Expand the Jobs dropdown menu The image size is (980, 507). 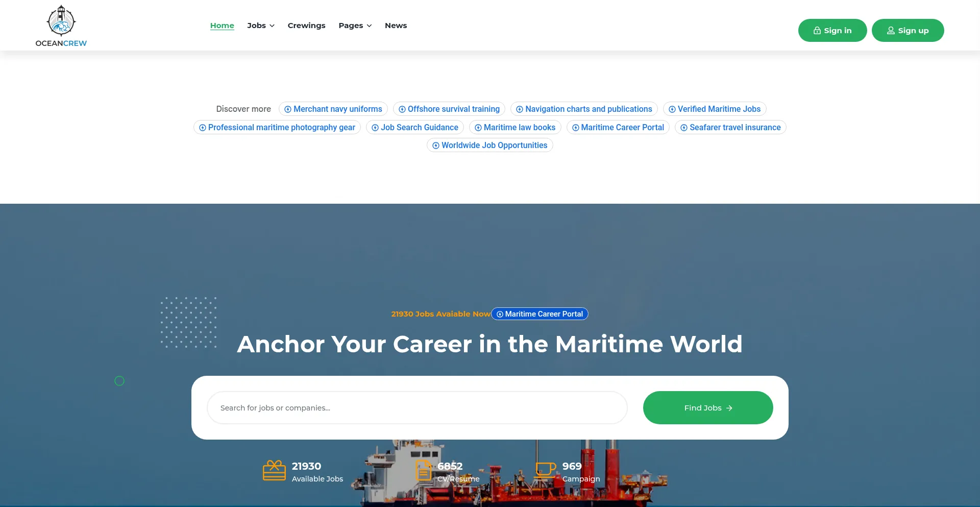pyautogui.click(x=261, y=26)
